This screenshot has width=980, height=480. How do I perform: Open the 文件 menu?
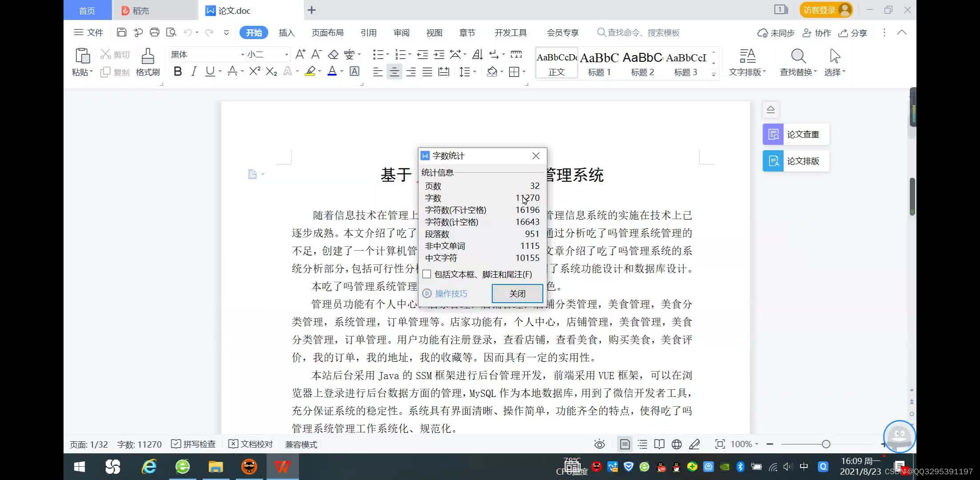88,32
